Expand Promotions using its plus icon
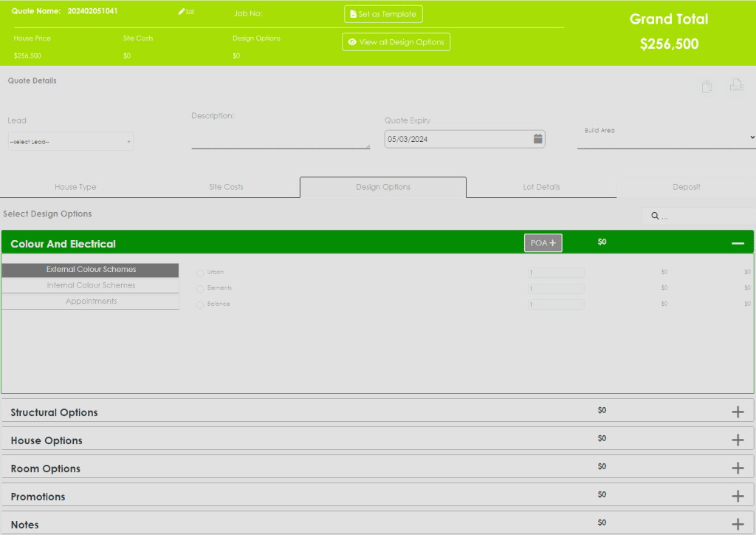The height and width of the screenshot is (535, 756). (737, 497)
